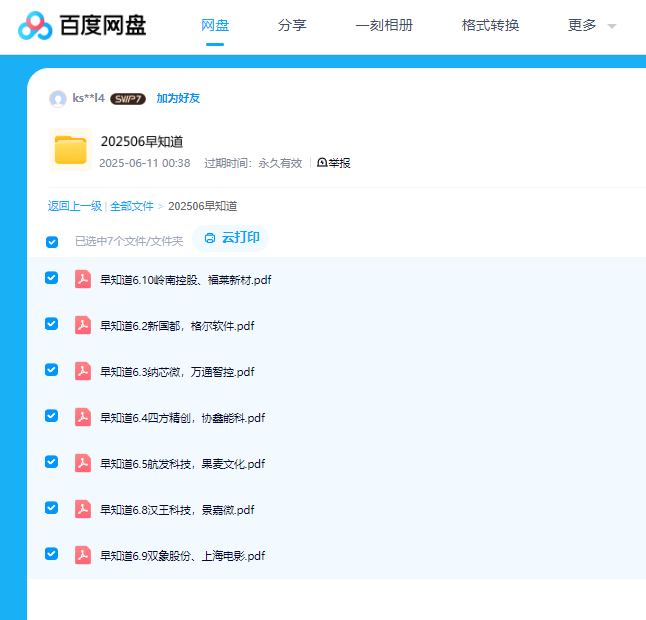Viewport: 646px width, 620px height.
Task: Report the share via 举报
Action: pos(334,163)
